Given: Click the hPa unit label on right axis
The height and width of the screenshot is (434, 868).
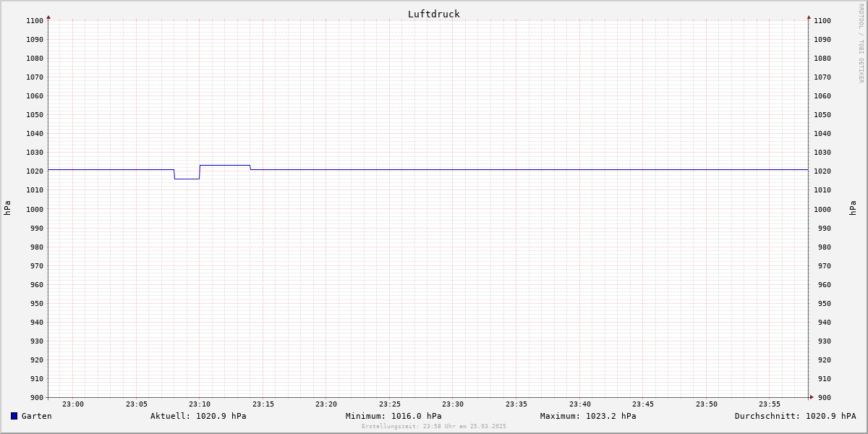Looking at the screenshot, I should [x=854, y=208].
